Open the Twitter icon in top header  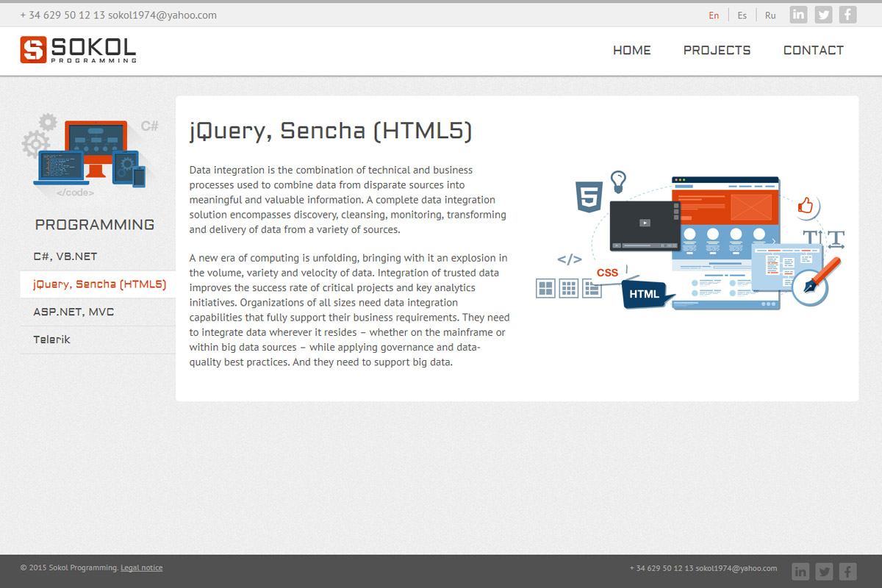click(823, 15)
